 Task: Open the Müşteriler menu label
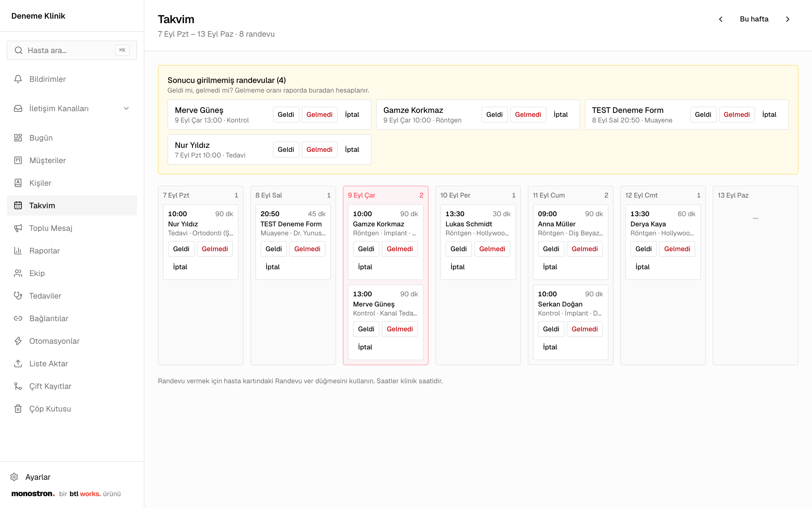[x=48, y=160]
